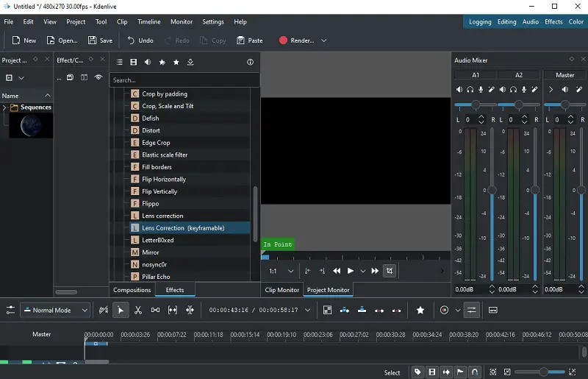588x379 pixels.
Task: Adjust Master volume fader
Action: point(581,190)
